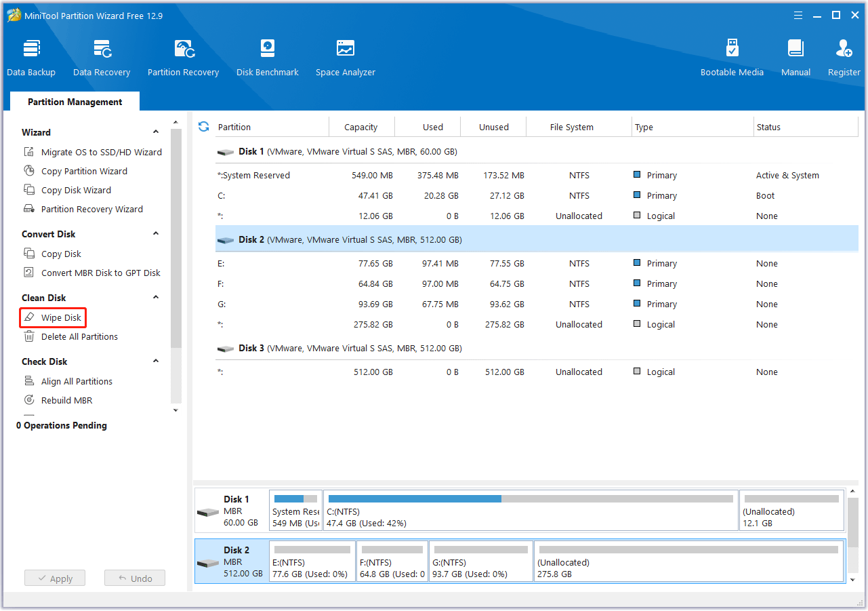868x611 pixels.
Task: Collapse the Convert Disk section
Action: pyautogui.click(x=156, y=234)
